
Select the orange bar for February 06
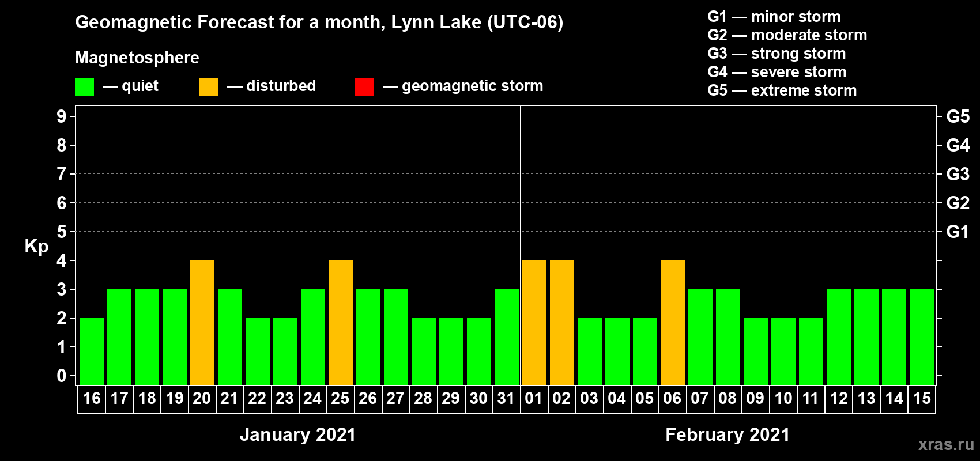click(673, 322)
